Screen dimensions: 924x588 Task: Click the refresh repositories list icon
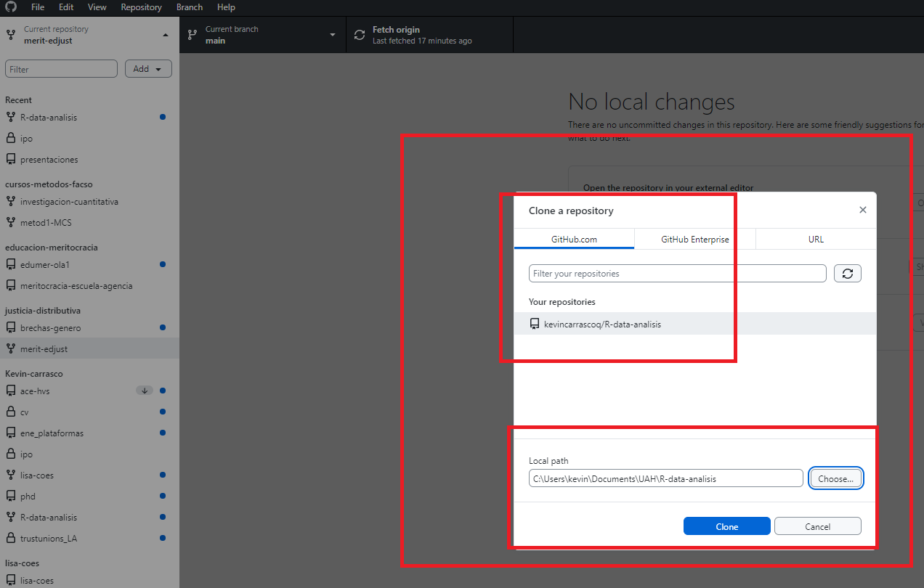click(847, 274)
